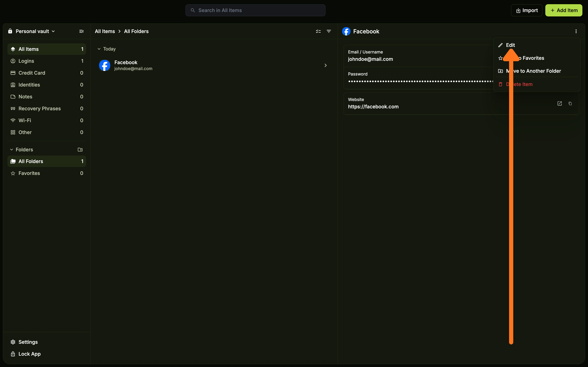This screenshot has width=588, height=367.
Task: Click the Add Item button
Action: [564, 10]
